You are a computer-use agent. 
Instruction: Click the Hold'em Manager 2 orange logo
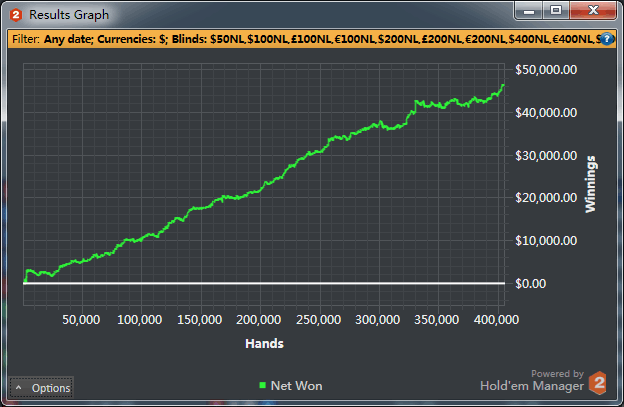[x=598, y=383]
